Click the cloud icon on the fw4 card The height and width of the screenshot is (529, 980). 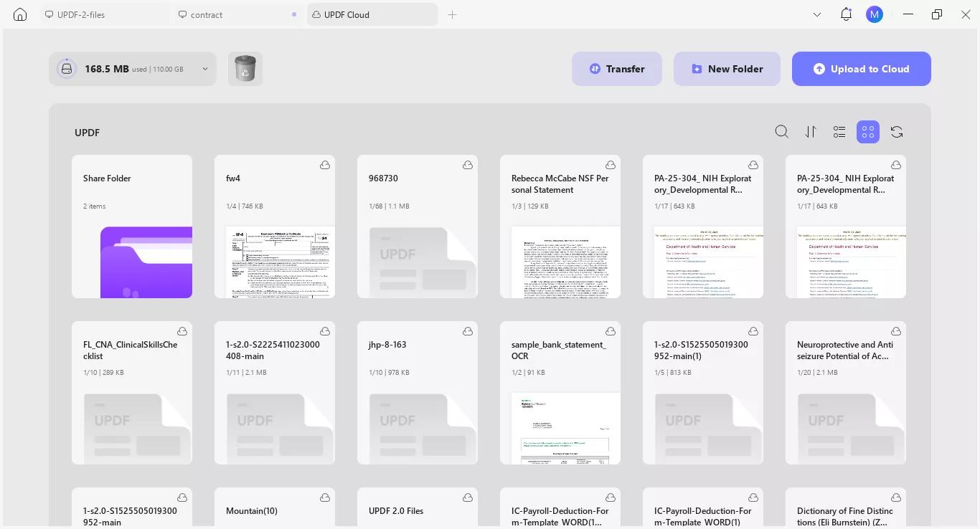tap(325, 165)
